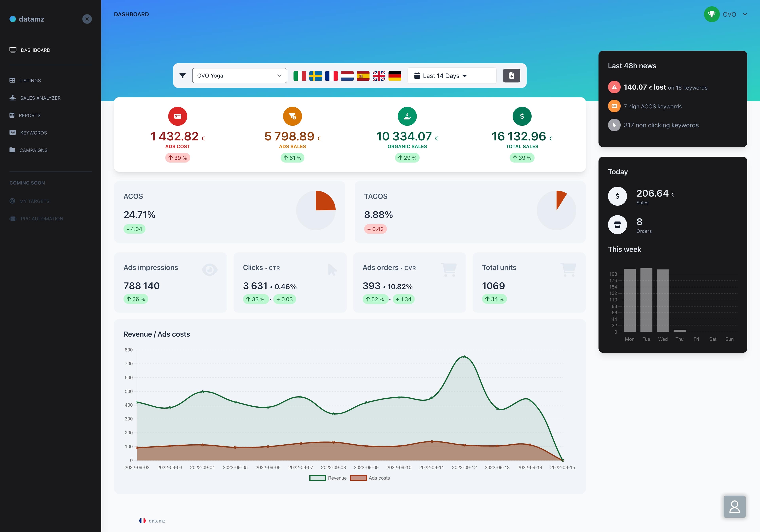760x532 pixels.
Task: Toggle visibility of 317 non clicking keywords
Action: point(614,125)
